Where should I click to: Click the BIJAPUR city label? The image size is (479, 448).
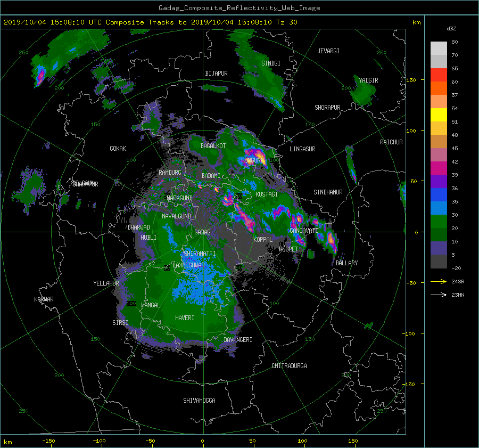pyautogui.click(x=216, y=74)
